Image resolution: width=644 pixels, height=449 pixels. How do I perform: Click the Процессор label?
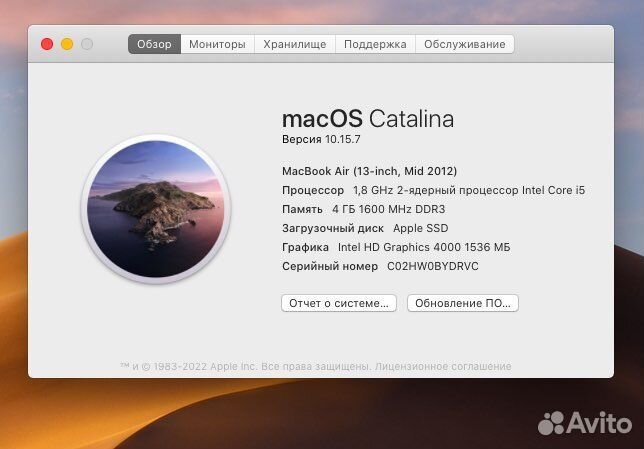(x=313, y=190)
